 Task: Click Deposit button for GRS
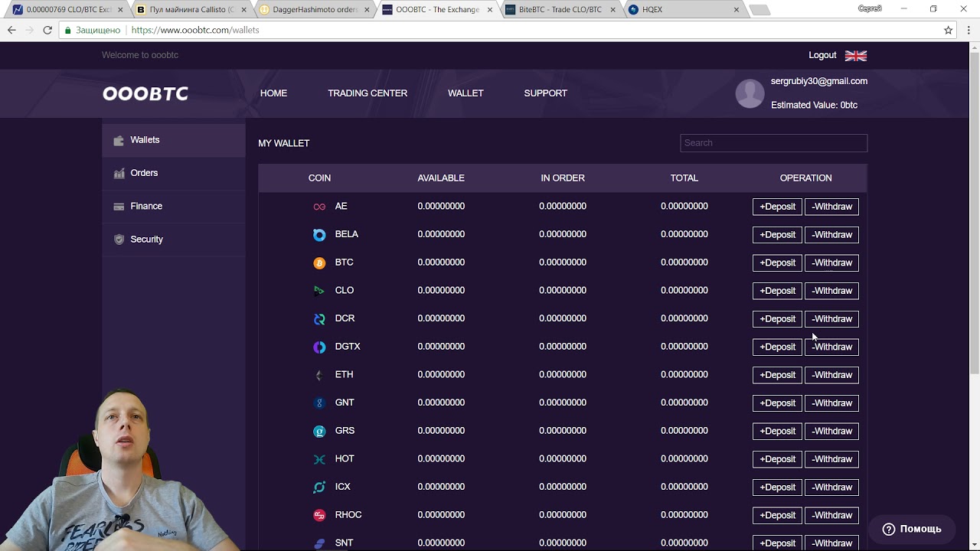click(777, 431)
